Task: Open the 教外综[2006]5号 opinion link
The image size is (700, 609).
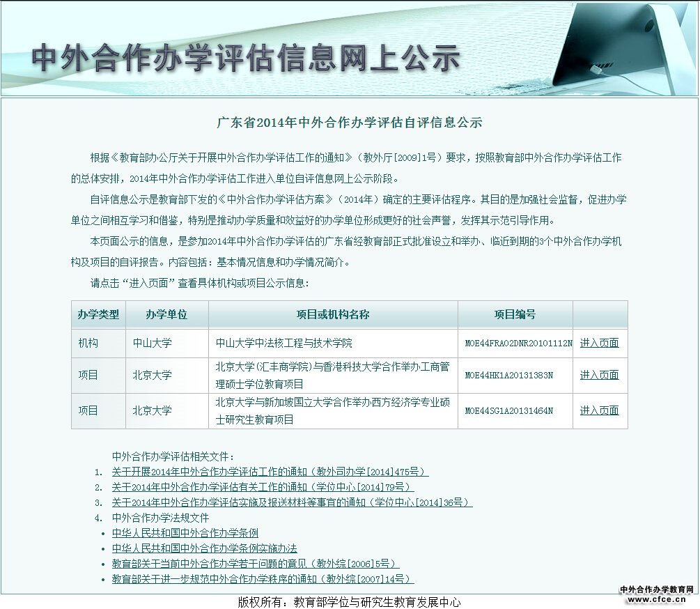Action: [x=256, y=564]
